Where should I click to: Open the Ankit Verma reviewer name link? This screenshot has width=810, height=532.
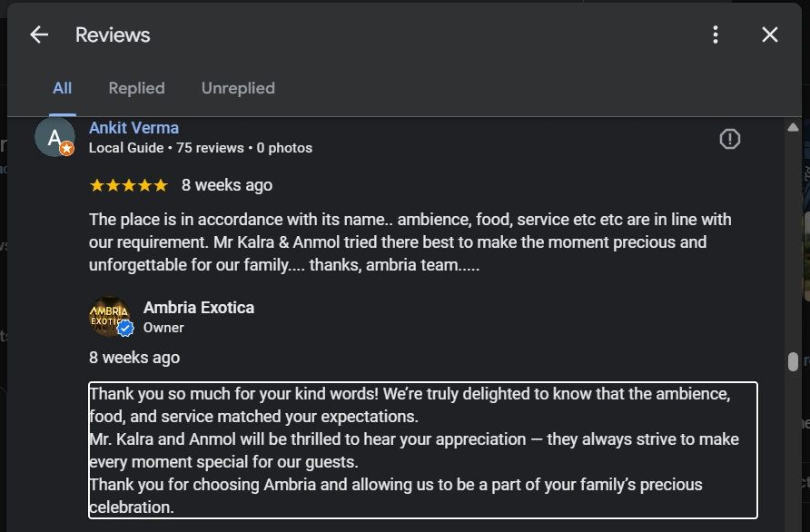(133, 128)
